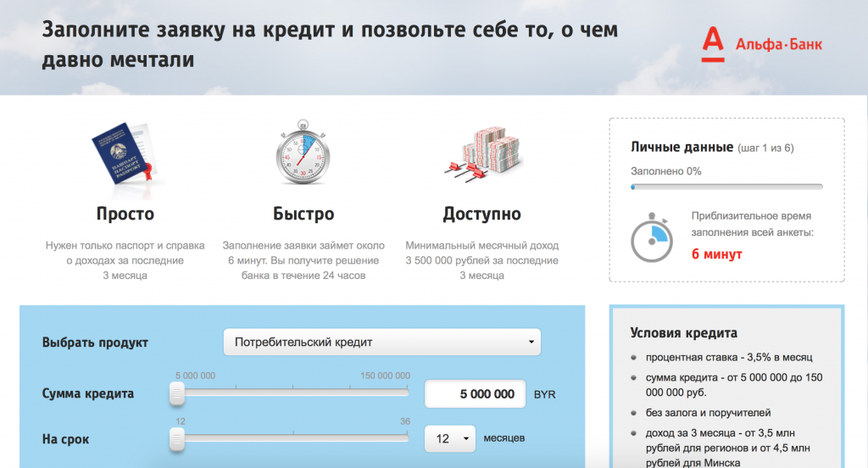
Task: Click the red 6 минут text
Action: point(716,254)
